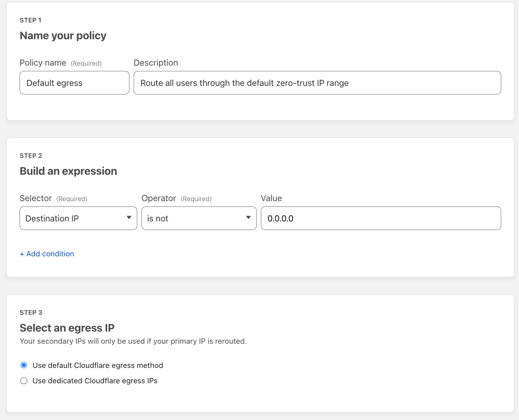The image size is (519, 420).
Task: Add another expression condition
Action: (47, 253)
